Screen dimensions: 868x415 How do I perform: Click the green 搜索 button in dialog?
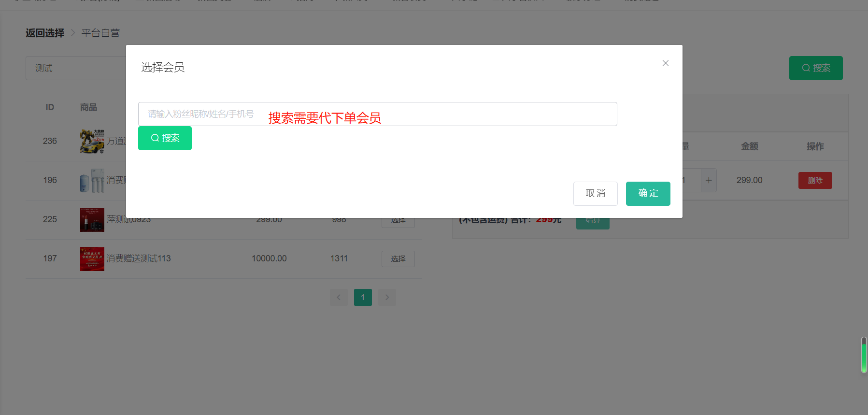coord(165,138)
